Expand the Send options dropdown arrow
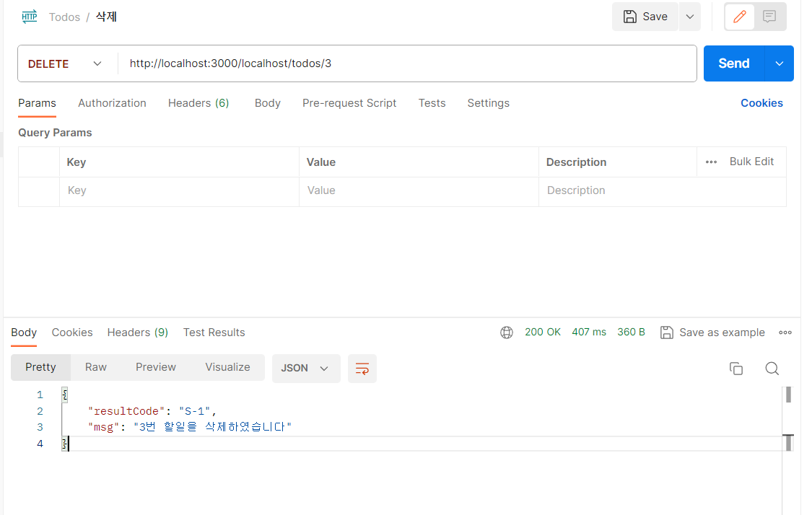This screenshot has width=812, height=515. 780,63
